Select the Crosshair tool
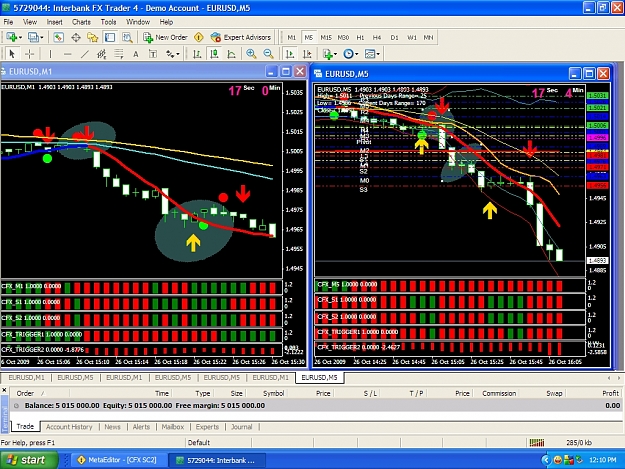 click(29, 54)
